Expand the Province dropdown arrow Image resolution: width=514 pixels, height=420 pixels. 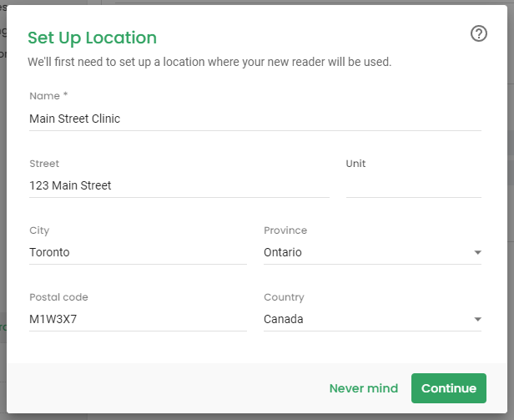[x=477, y=253]
